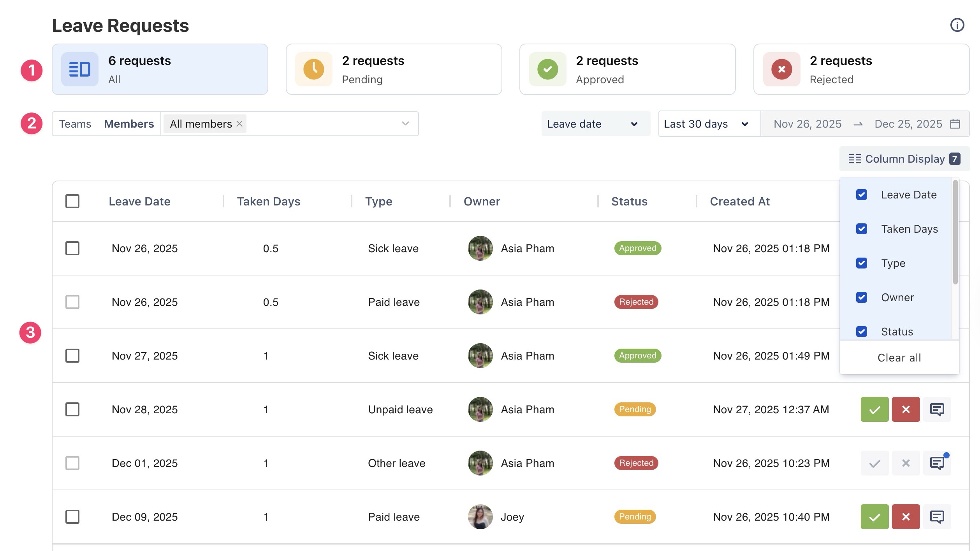This screenshot has height=551, width=980.
Task: Reject the Nov 28 unpaid leave request
Action: 905,409
